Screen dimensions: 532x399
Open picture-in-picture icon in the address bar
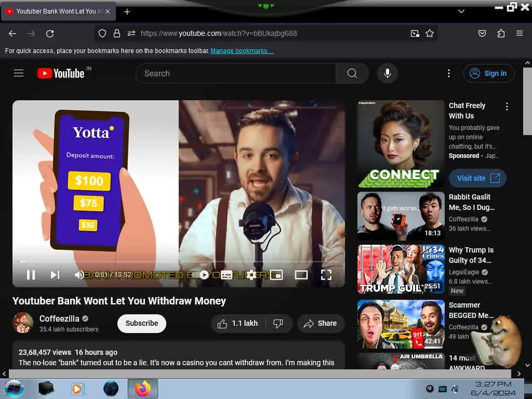(x=415, y=33)
